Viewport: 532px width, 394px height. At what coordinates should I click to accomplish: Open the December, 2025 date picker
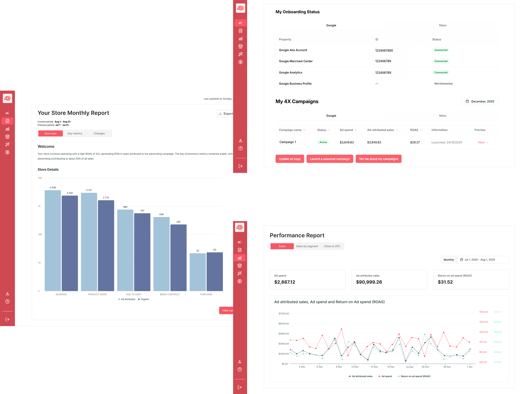coord(480,101)
